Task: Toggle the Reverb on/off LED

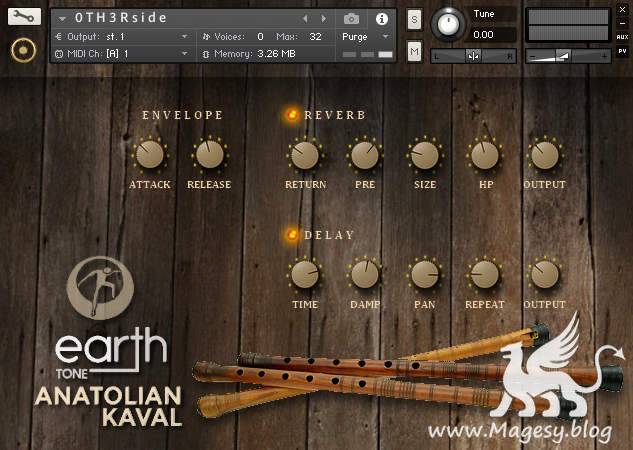Action: point(292,115)
